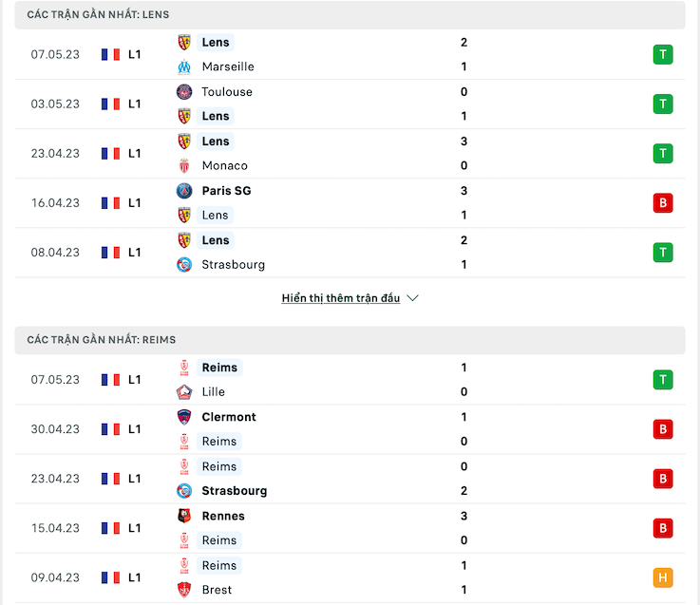
Task: Click the 'Các trận gần nhất: Reims' header
Action: (350, 340)
